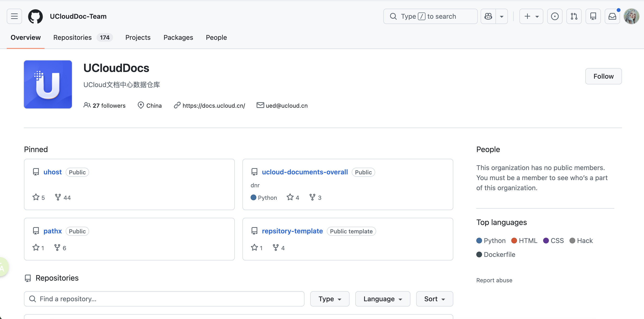Go to GitHub homepage via Octocat logo
The image size is (644, 319).
pos(35,17)
